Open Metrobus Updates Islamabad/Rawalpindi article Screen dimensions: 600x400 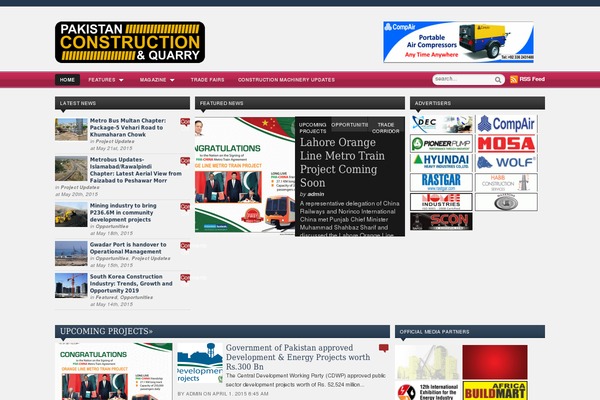click(135, 170)
